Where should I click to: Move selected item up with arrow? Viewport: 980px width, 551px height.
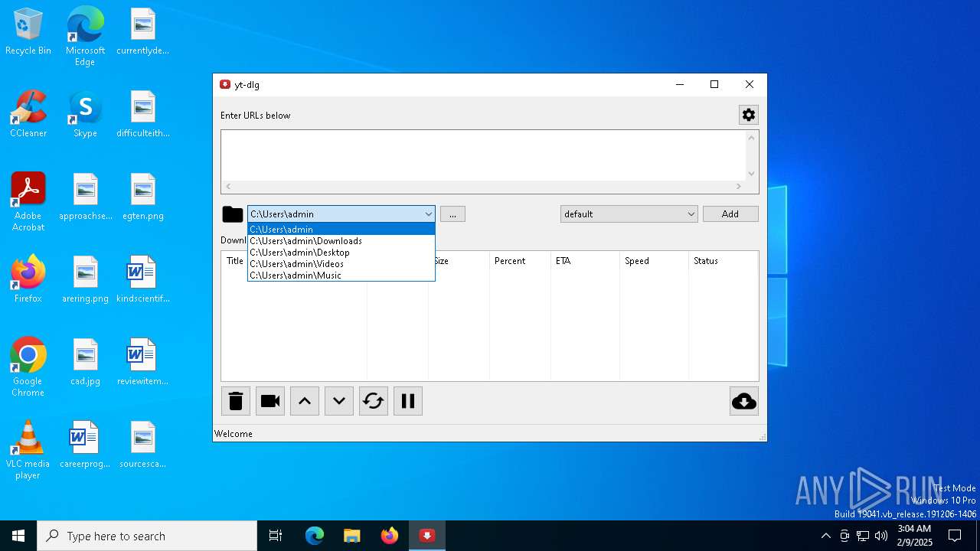(x=305, y=401)
